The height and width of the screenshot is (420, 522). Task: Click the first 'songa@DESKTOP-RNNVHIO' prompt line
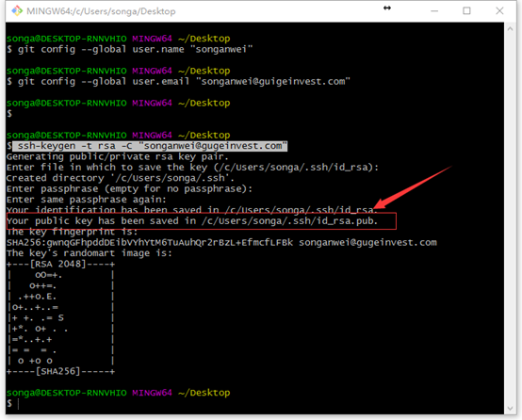(x=118, y=39)
